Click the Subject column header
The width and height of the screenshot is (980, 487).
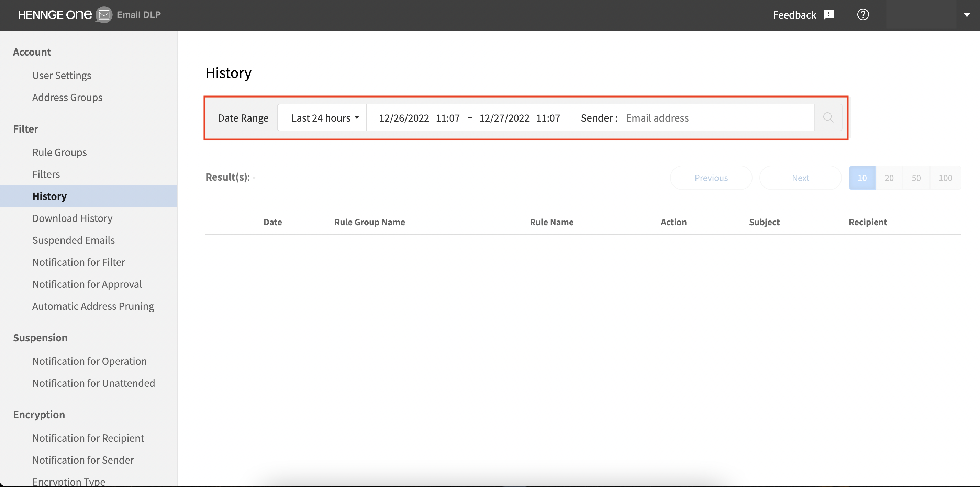(764, 222)
